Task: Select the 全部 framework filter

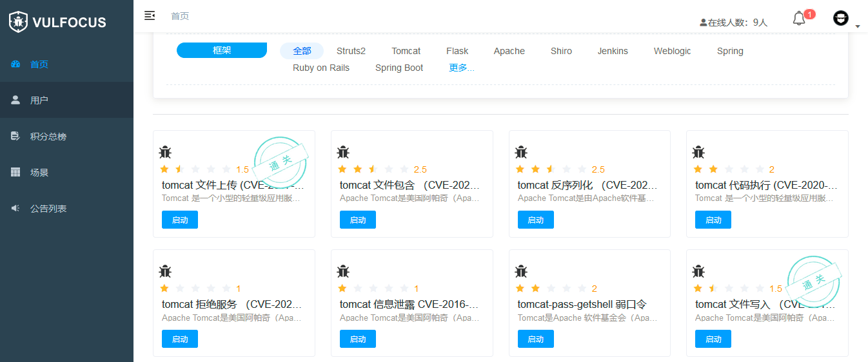Action: tap(302, 51)
